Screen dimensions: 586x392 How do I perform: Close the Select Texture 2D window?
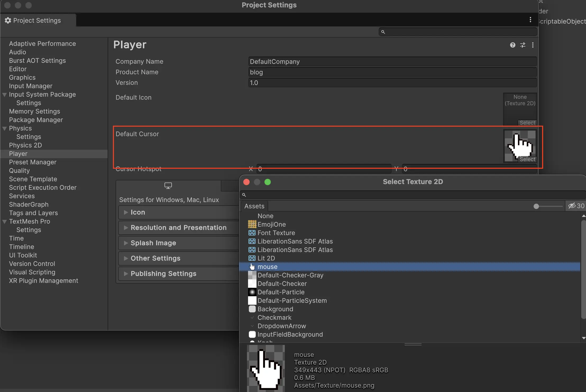click(x=246, y=182)
